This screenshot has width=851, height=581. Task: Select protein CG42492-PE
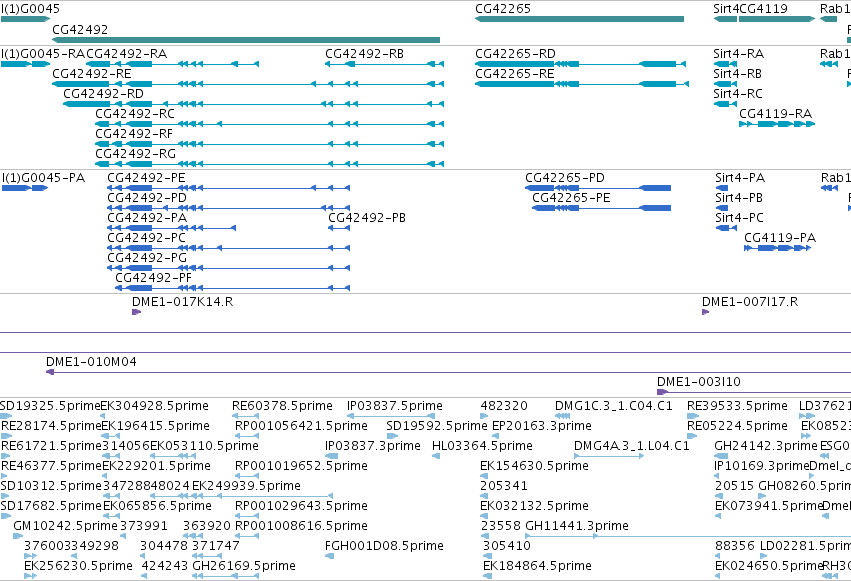coord(228,188)
